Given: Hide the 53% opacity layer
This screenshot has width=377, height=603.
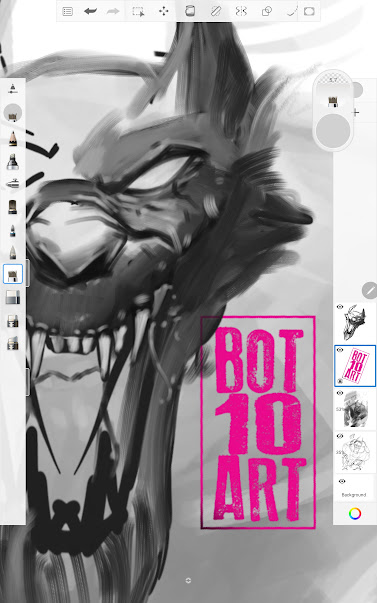Looking at the screenshot, I should (340, 393).
